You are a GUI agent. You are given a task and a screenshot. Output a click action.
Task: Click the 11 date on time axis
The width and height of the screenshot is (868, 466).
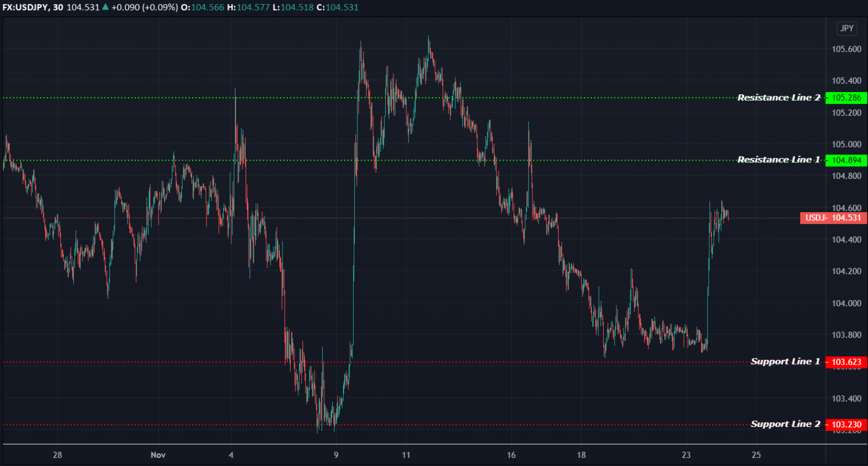tap(406, 455)
